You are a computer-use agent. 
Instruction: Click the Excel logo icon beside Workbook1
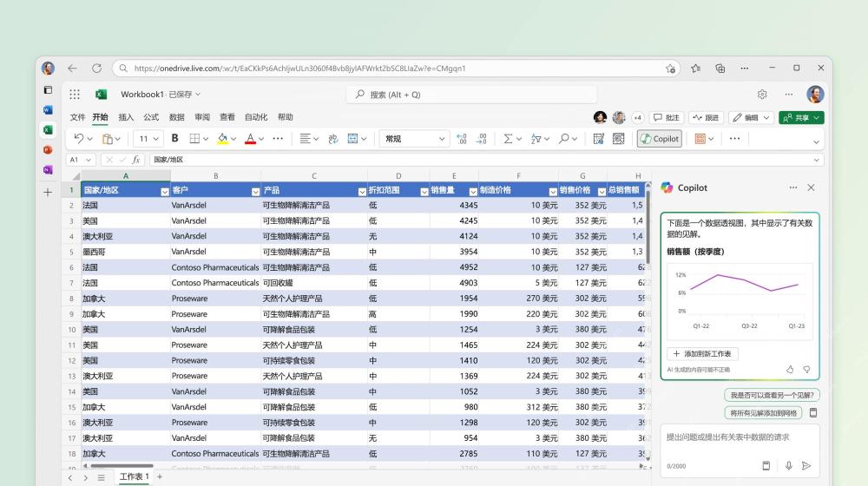101,95
